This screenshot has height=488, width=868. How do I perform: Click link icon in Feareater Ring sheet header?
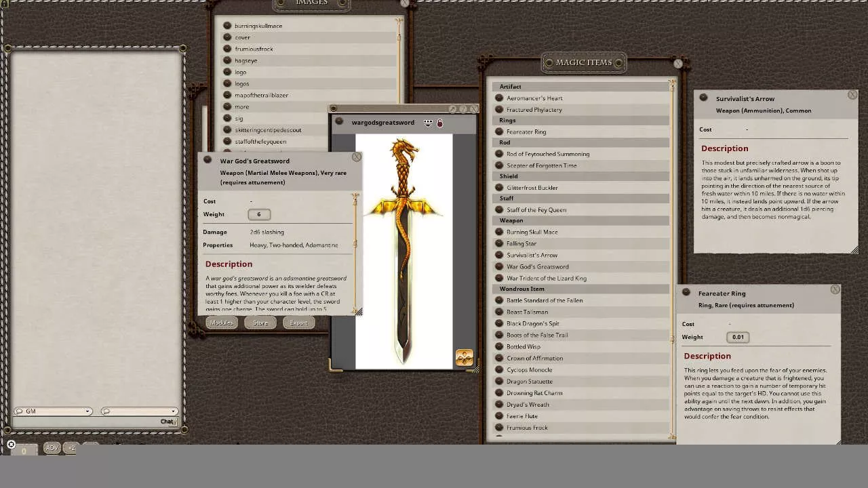[x=686, y=293]
